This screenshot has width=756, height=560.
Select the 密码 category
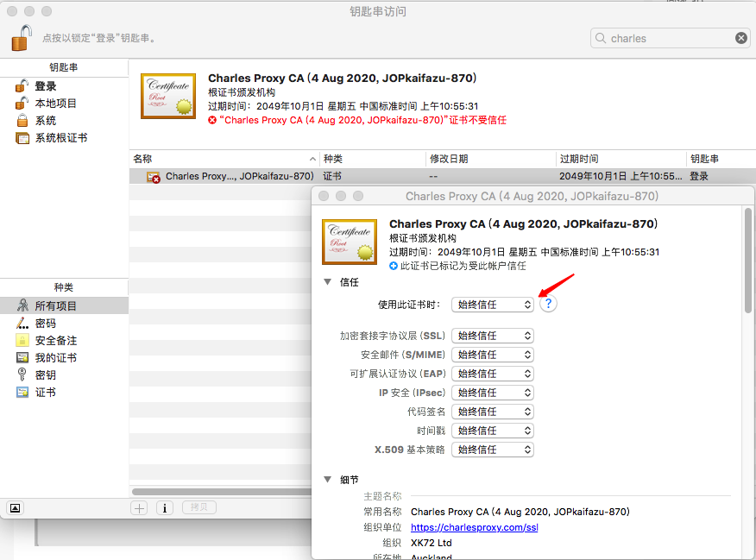pyautogui.click(x=46, y=324)
